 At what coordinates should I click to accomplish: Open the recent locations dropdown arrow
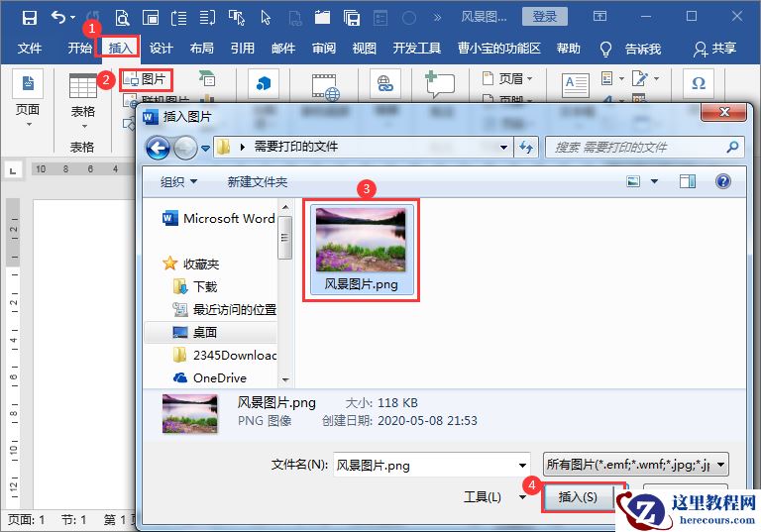pos(205,149)
